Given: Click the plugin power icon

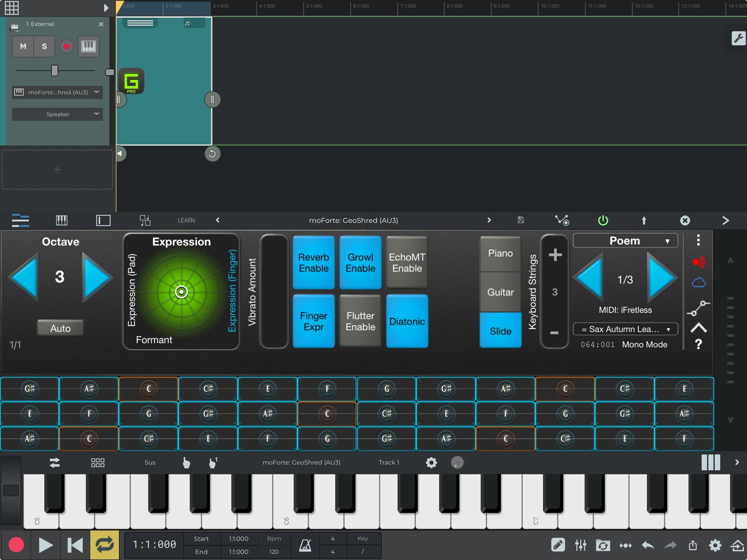Looking at the screenshot, I should point(603,220).
